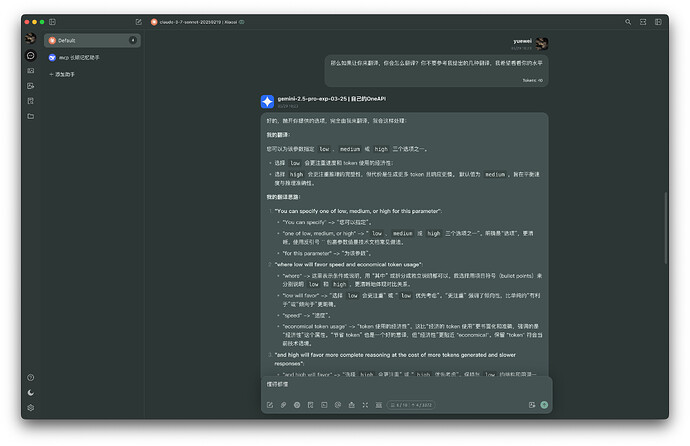Send the message with green arrow button

click(x=544, y=405)
